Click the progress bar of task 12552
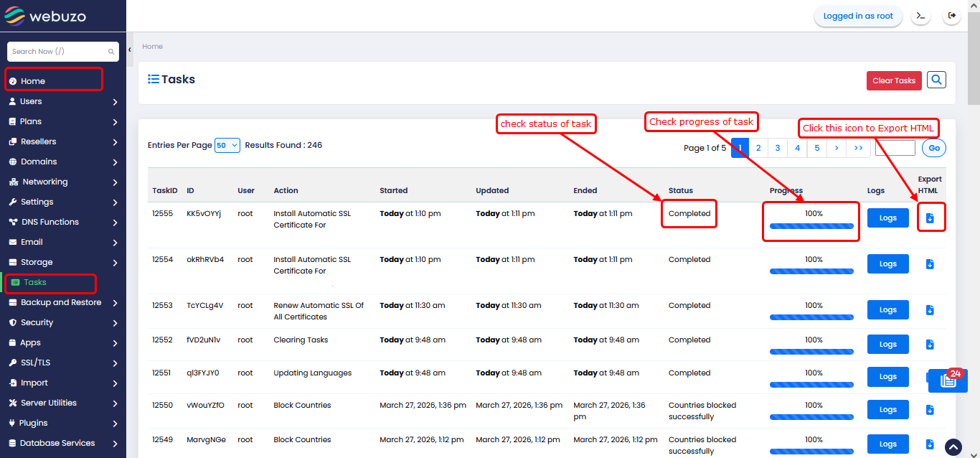Image resolution: width=980 pixels, height=458 pixels. click(x=811, y=352)
